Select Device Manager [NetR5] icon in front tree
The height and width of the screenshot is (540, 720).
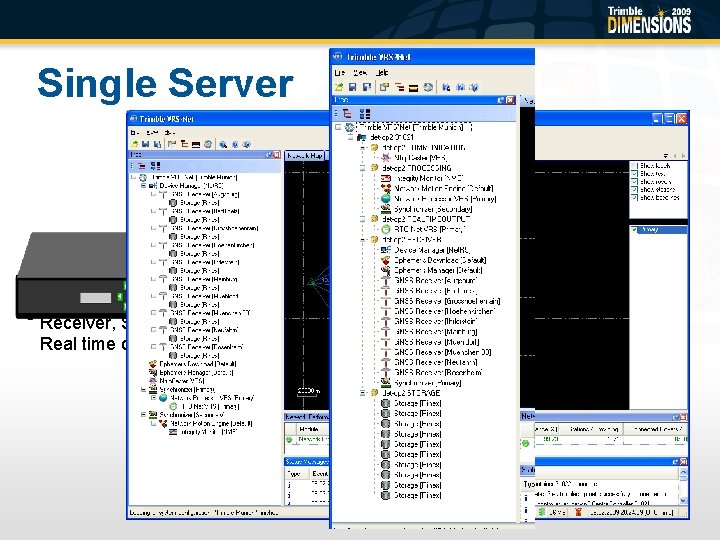tap(386, 250)
